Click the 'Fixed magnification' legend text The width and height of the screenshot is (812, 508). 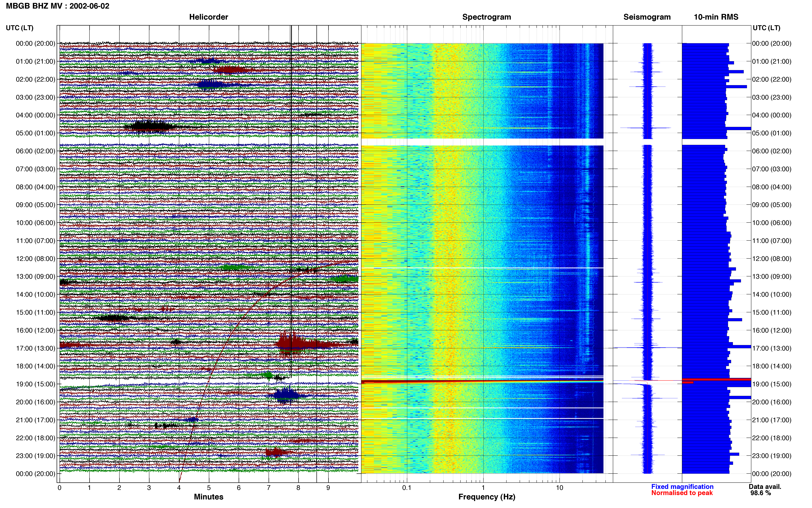(x=682, y=487)
